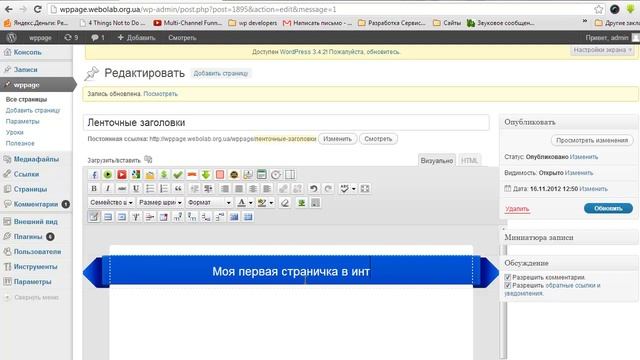Switch to the Визуально editor tab

[x=437, y=160]
